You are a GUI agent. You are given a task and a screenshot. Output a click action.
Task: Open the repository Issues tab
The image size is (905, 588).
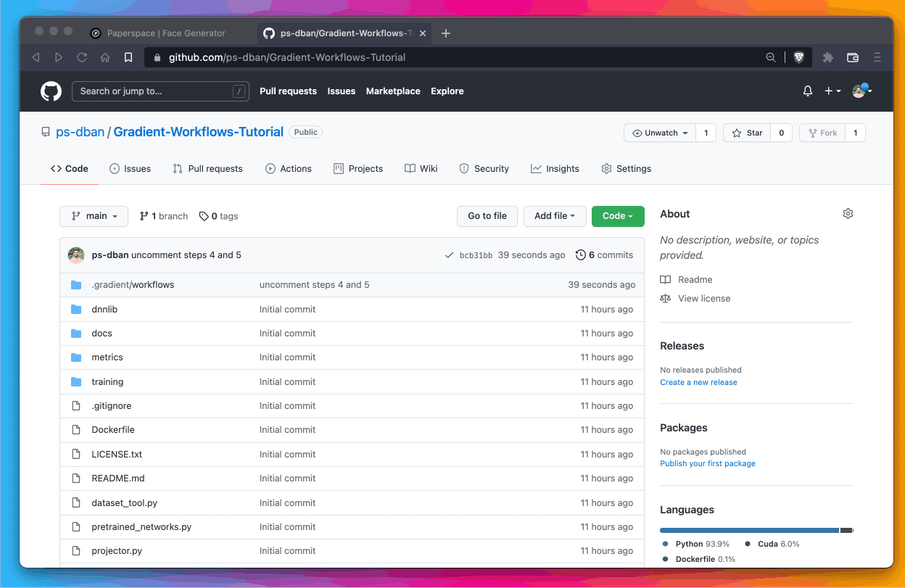[x=130, y=168]
